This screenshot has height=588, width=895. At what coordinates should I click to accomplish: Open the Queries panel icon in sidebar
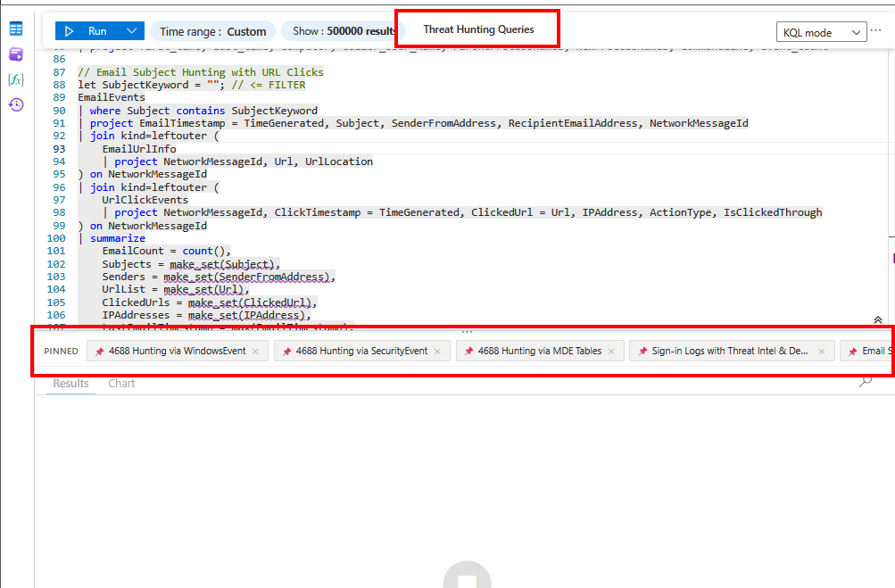coord(16,54)
